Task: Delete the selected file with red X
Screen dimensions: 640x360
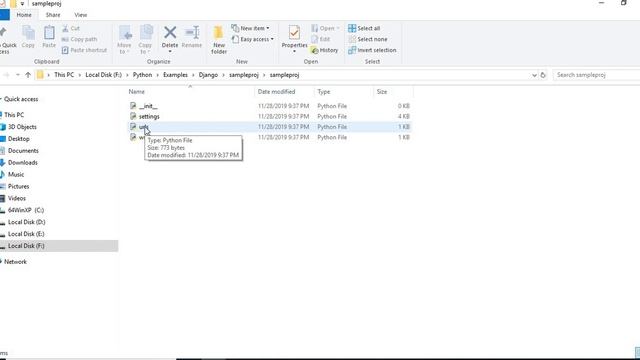Action: (x=170, y=36)
